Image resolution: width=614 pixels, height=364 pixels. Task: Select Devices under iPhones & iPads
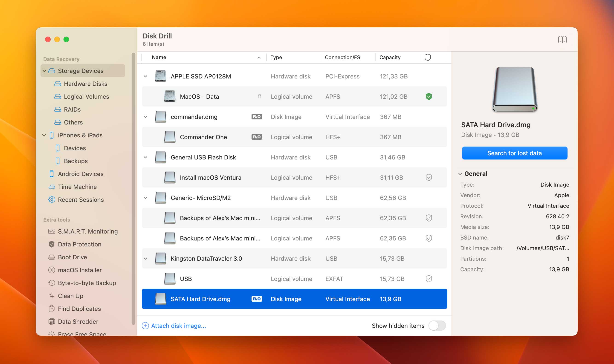click(x=70, y=148)
